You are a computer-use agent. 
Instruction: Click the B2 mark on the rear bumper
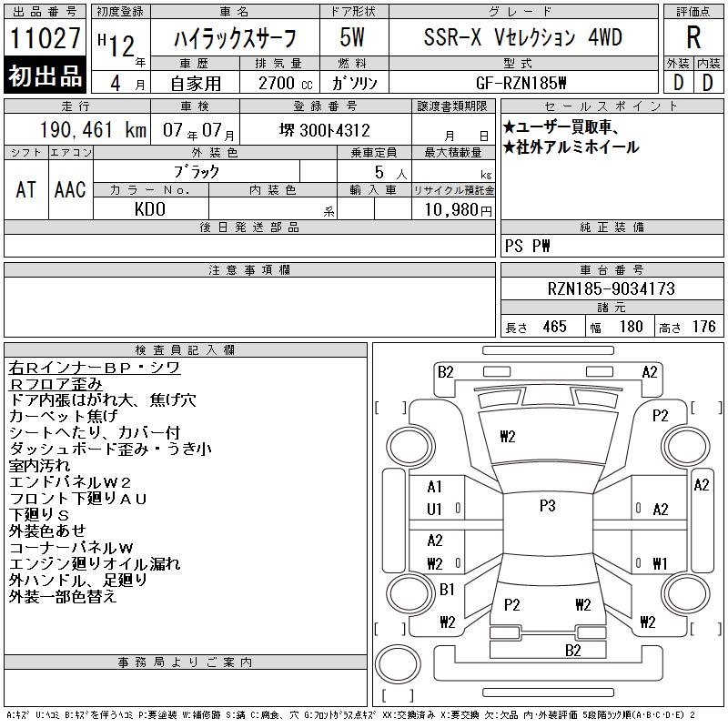coord(573,651)
